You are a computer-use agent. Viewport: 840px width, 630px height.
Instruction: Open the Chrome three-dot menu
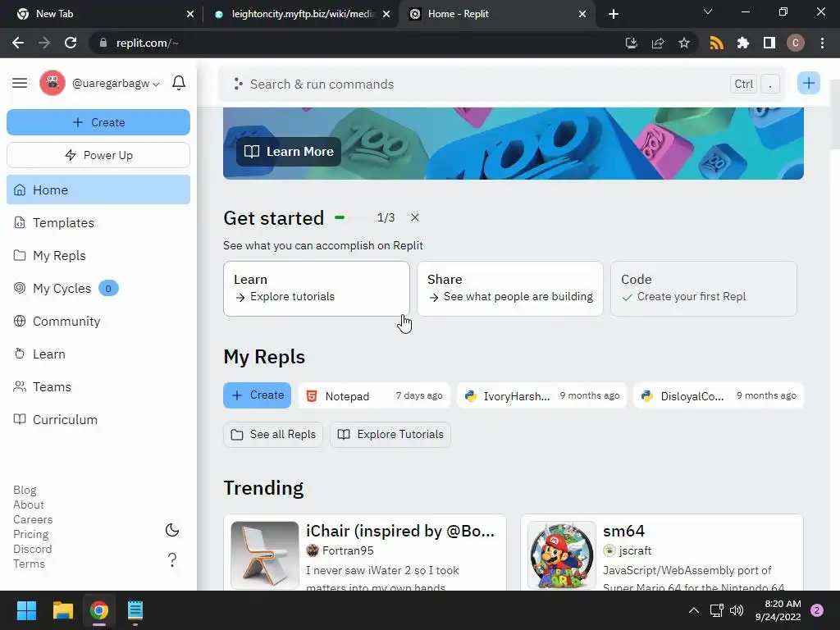822,43
